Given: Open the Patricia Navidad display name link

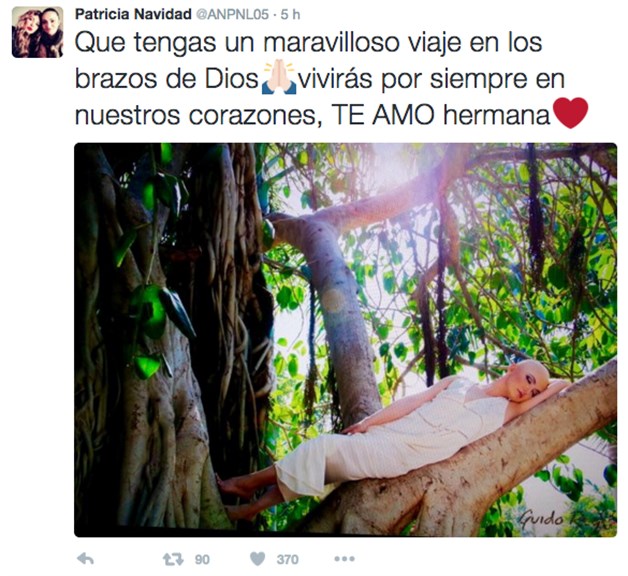Looking at the screenshot, I should [x=133, y=14].
